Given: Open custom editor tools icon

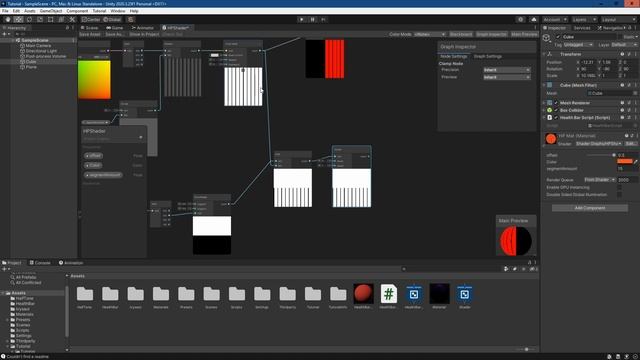Looking at the screenshot, I should pos(72,19).
